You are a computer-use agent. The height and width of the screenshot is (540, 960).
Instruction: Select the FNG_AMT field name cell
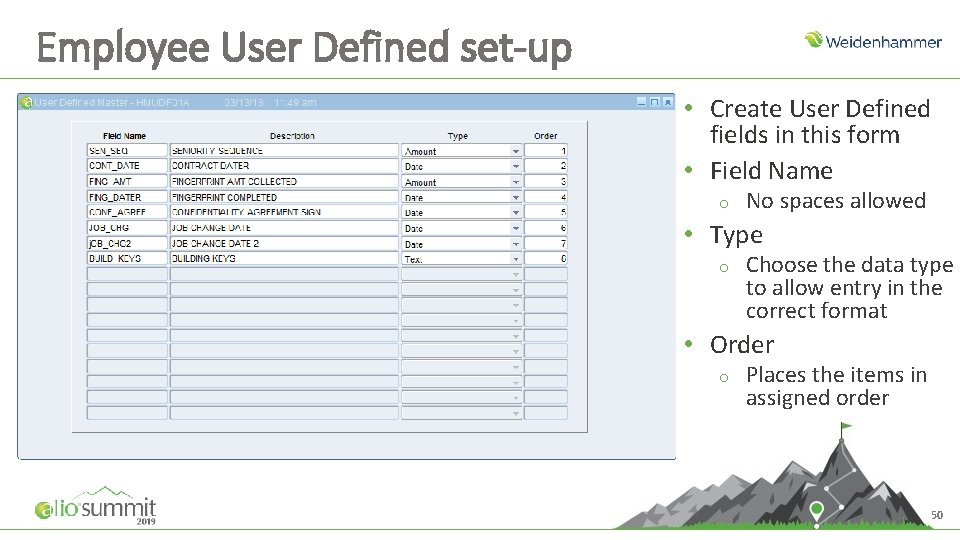[x=127, y=181]
